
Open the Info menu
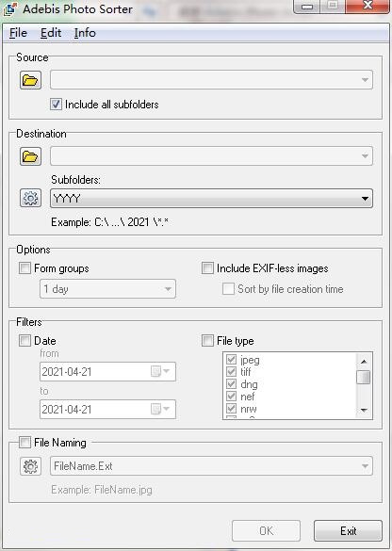coord(85,33)
